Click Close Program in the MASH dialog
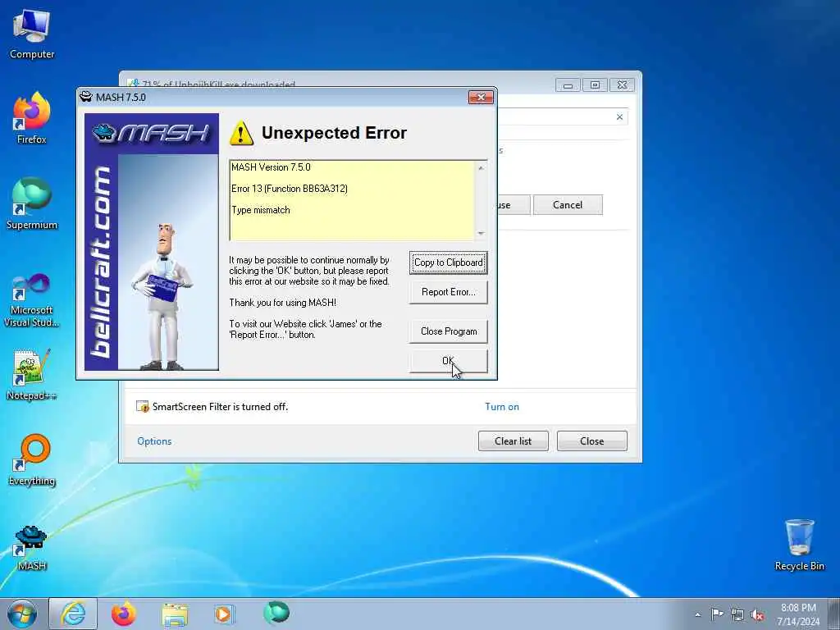 click(449, 331)
